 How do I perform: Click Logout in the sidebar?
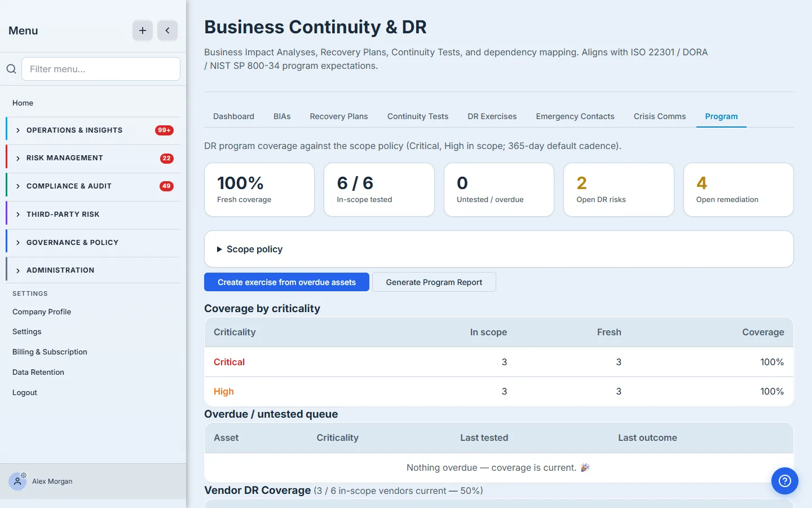(25, 392)
